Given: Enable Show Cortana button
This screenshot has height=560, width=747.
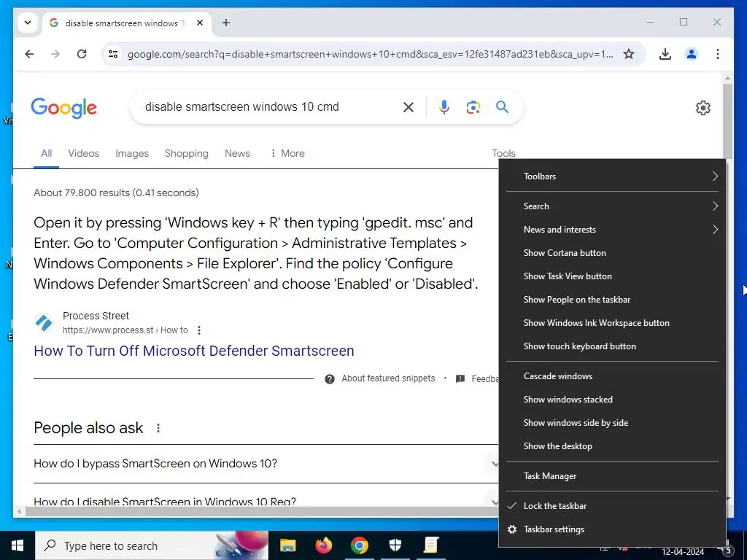Looking at the screenshot, I should (x=612, y=253).
